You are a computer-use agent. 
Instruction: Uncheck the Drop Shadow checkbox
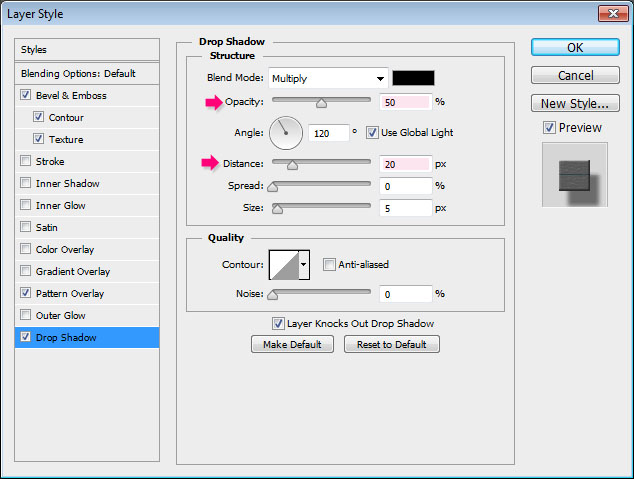(25, 337)
